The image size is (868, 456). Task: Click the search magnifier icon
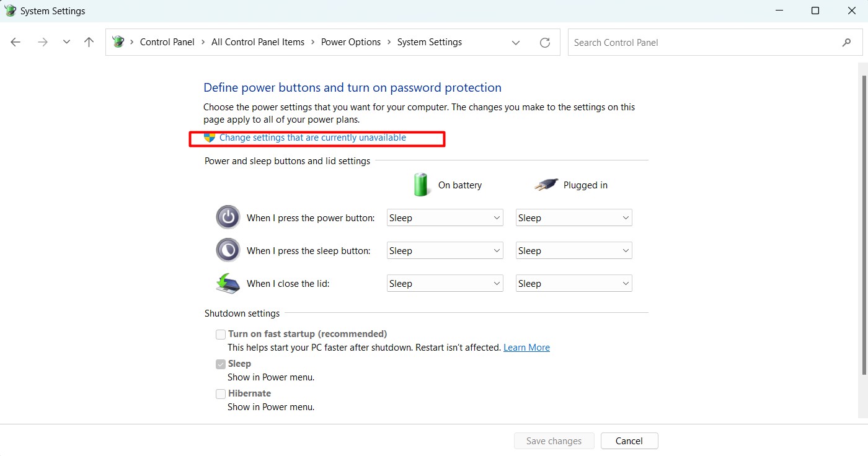[846, 42]
